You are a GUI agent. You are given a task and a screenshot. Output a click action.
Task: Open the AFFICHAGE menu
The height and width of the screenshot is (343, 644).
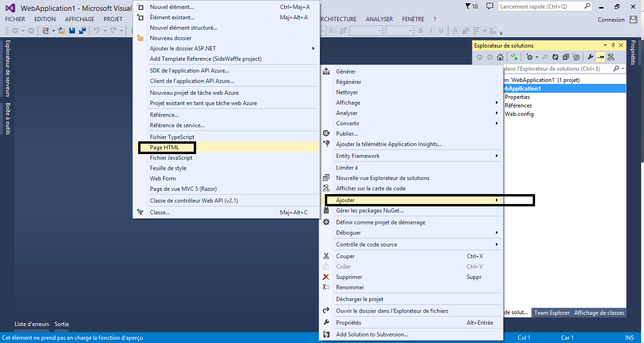80,19
